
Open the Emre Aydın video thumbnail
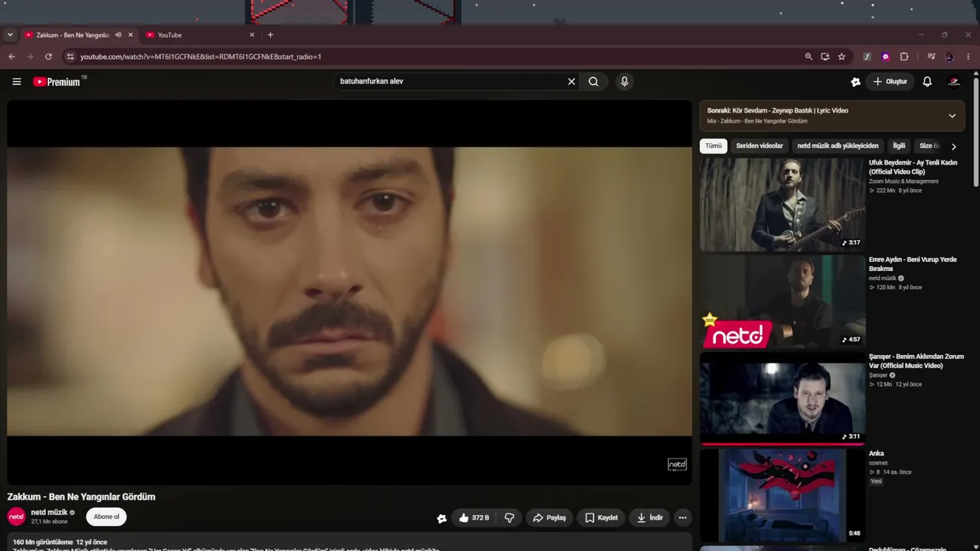point(782,302)
